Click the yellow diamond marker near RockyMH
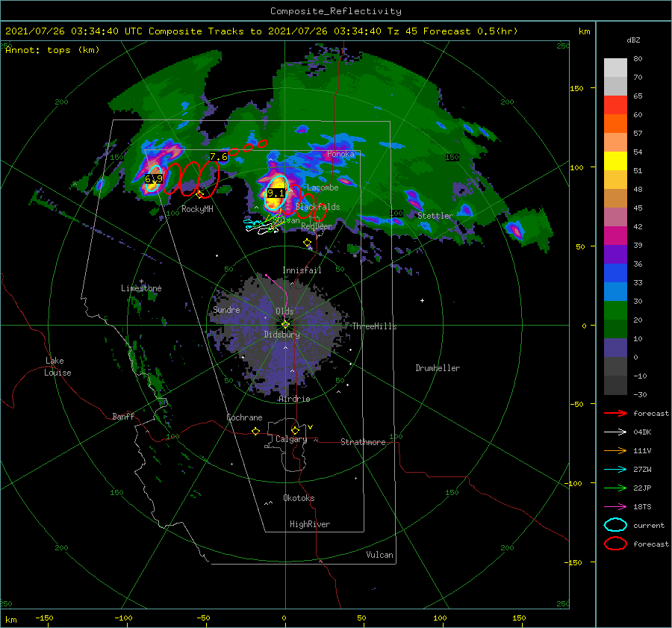 pyautogui.click(x=199, y=195)
